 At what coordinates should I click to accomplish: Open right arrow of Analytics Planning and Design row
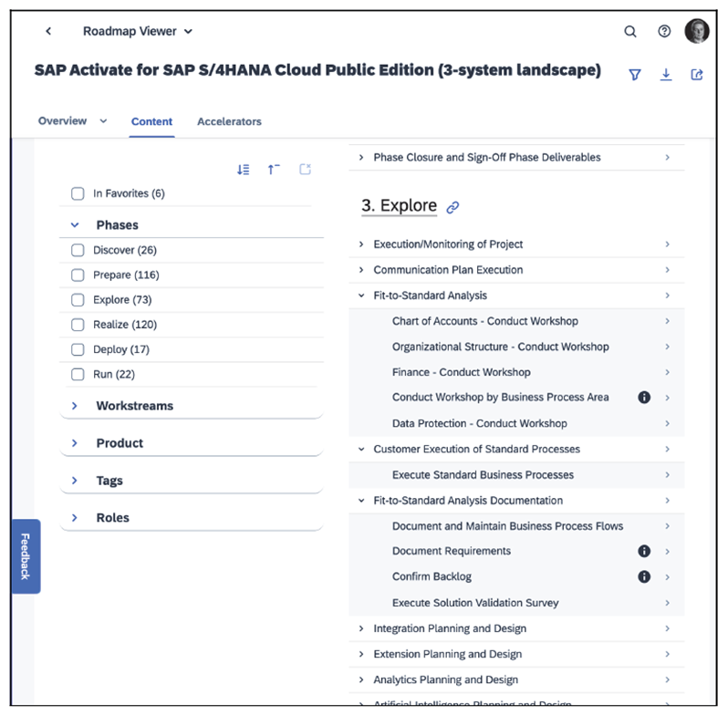[x=667, y=679]
